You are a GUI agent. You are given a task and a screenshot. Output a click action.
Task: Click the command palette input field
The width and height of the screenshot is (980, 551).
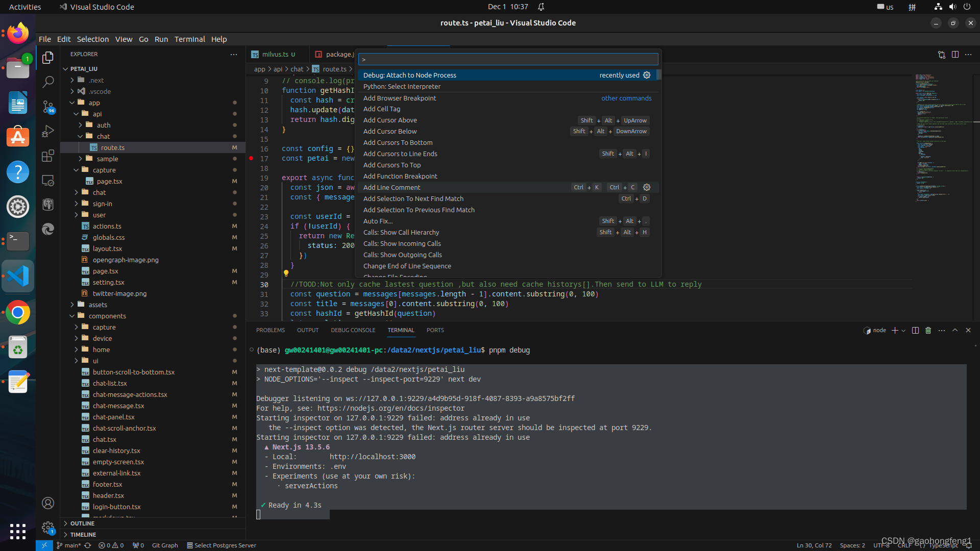click(508, 60)
